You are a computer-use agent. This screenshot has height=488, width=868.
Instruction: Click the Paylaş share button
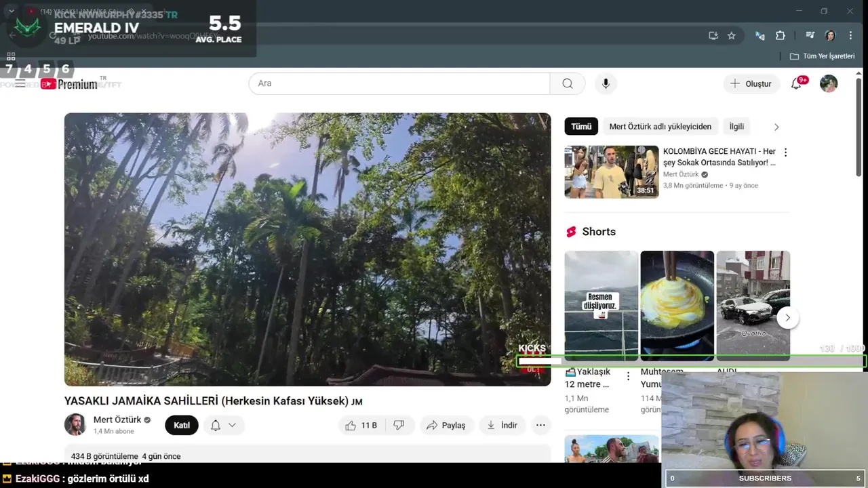[x=446, y=425]
